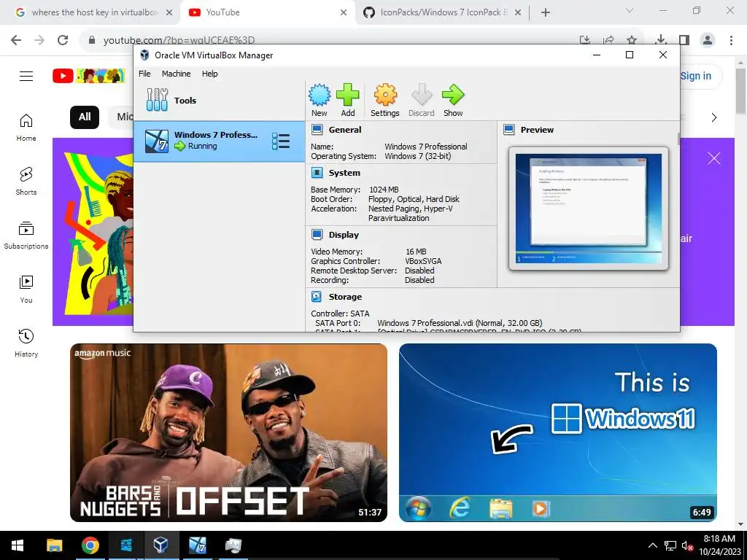Click the New machine icon
747x560 pixels.
pos(320,100)
